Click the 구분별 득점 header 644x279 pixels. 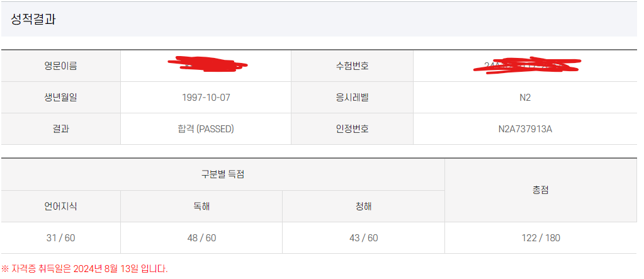[223, 174]
